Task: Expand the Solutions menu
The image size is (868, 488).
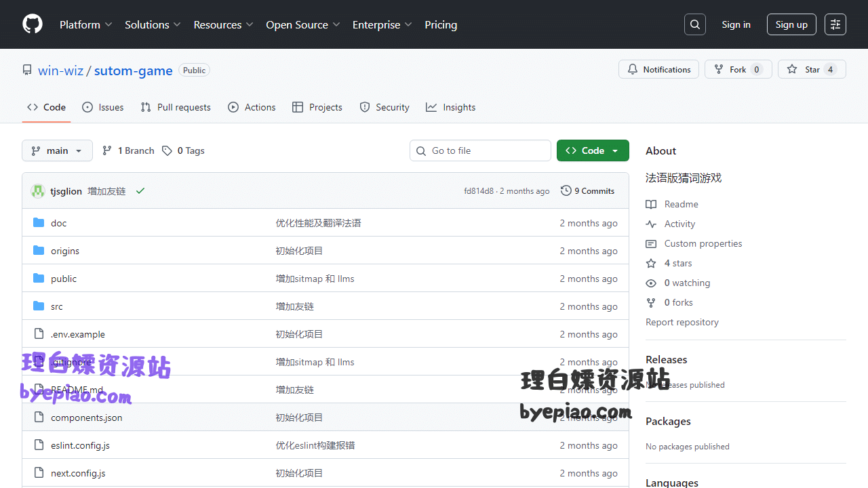Action: [x=153, y=24]
